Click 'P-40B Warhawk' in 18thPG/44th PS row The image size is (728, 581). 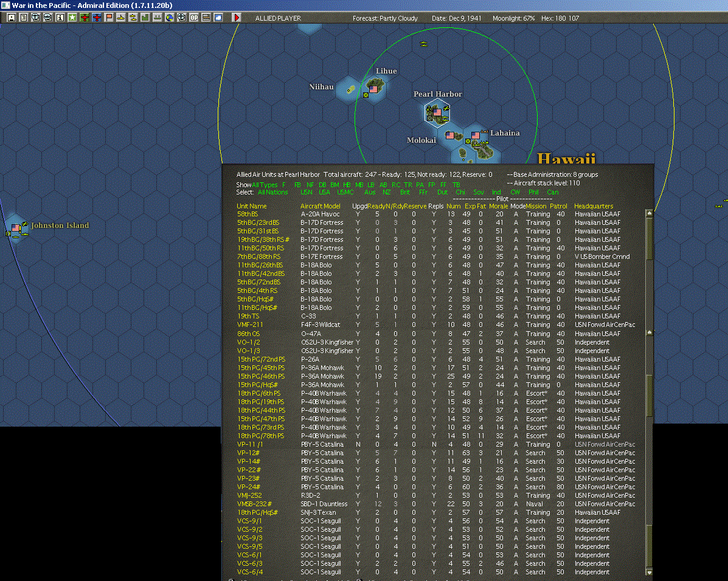(324, 410)
